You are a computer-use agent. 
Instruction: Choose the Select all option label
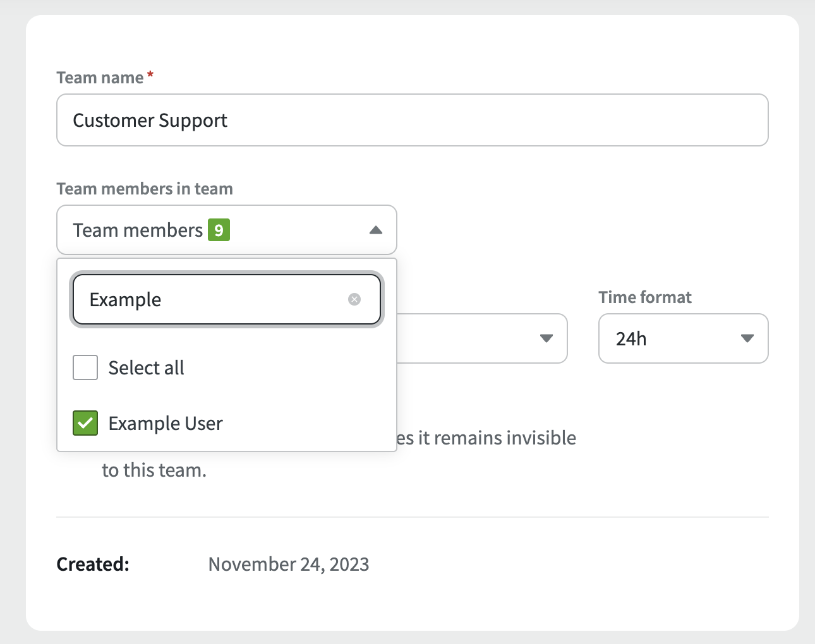click(x=146, y=368)
